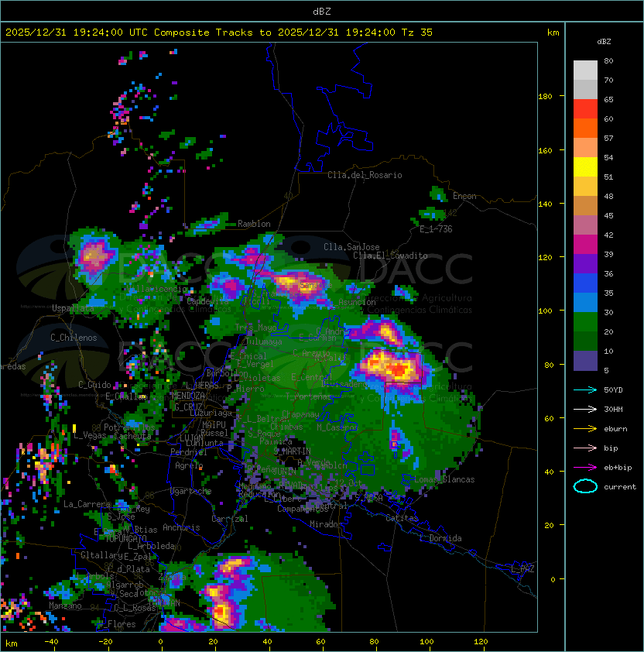644x652 pixels.
Task: Click the 'Anchoris' place label
Action: pos(181,527)
